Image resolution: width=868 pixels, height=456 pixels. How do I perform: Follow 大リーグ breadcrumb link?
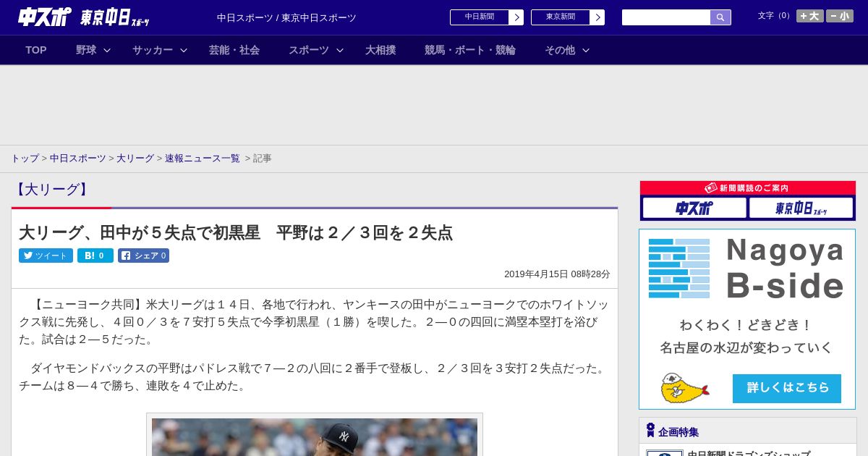tap(135, 158)
